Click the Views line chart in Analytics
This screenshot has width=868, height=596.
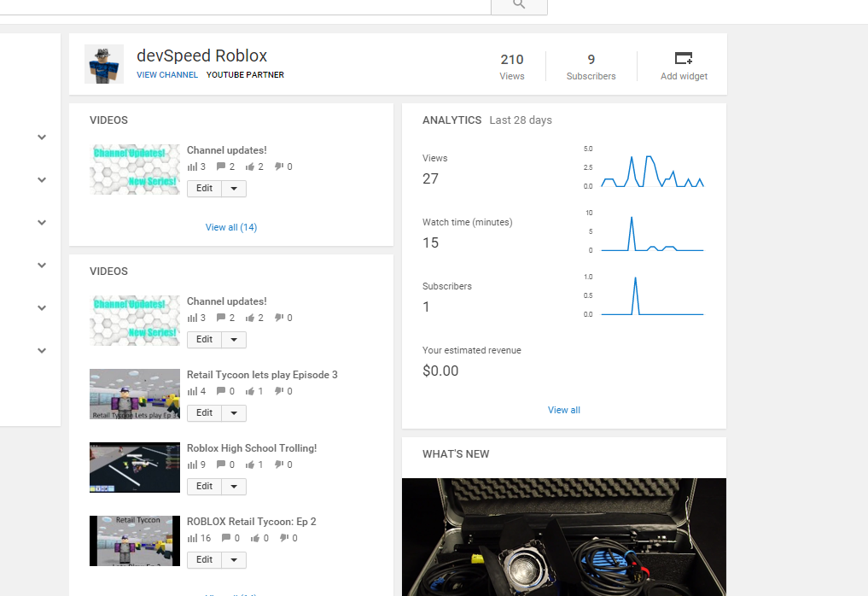pos(652,171)
